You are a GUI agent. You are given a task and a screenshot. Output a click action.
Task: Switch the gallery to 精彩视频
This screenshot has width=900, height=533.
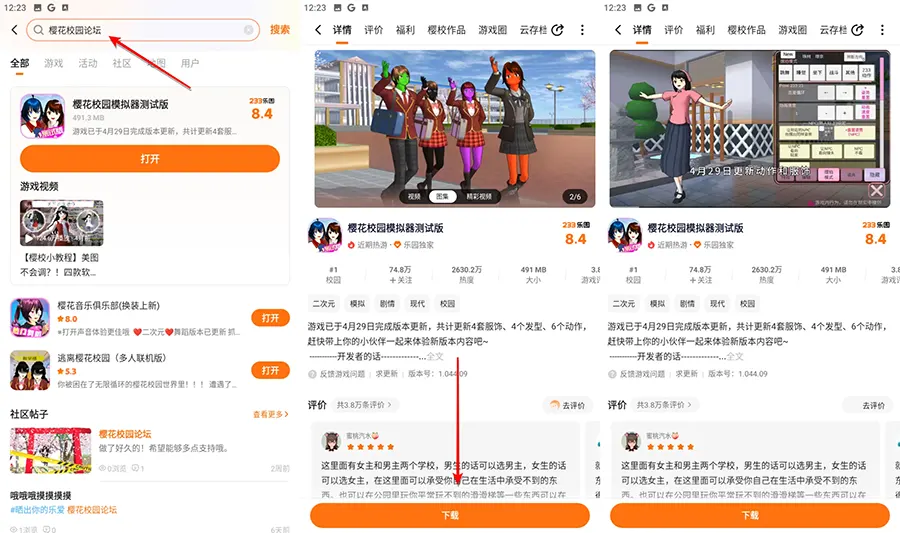(x=479, y=196)
